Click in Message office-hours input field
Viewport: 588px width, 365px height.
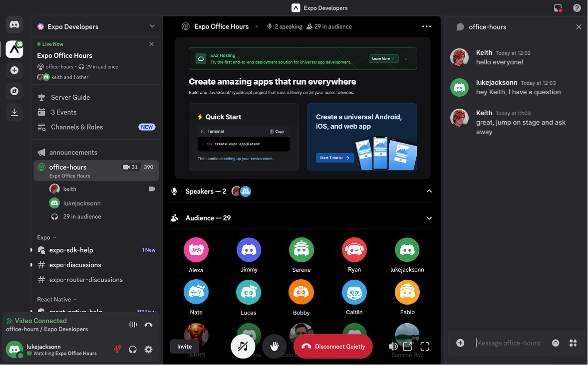coord(508,343)
